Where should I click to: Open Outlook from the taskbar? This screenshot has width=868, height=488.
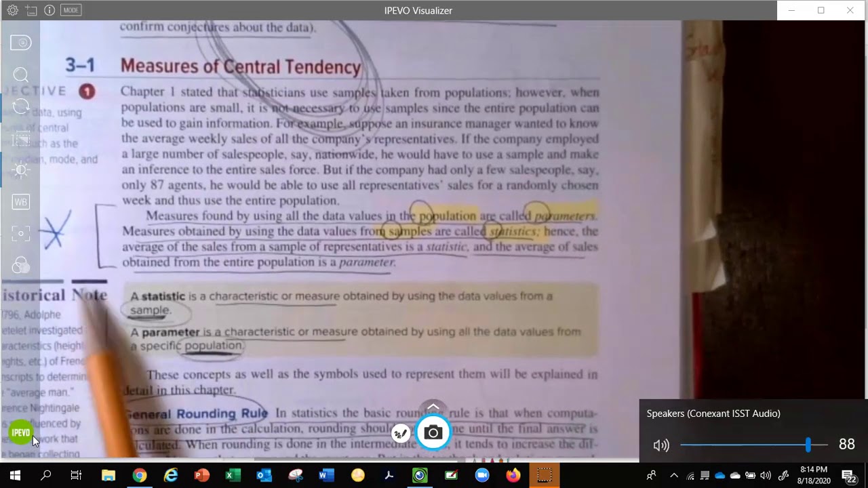(x=264, y=476)
